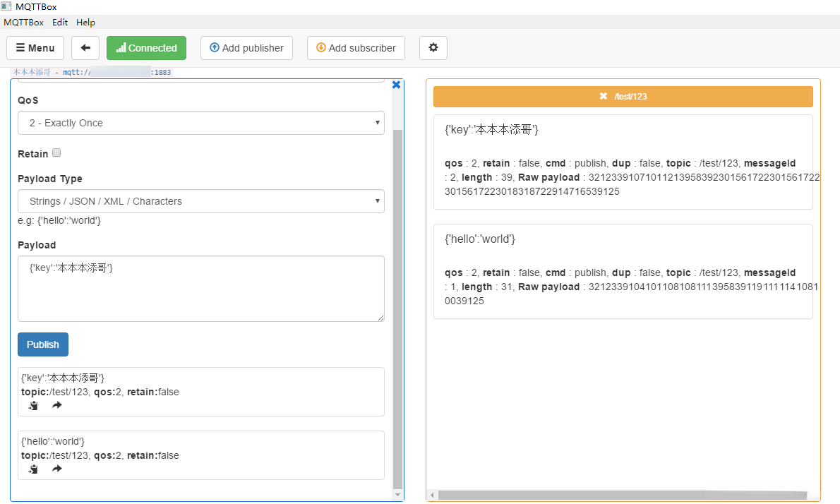Click the settings gear icon button

tap(433, 48)
